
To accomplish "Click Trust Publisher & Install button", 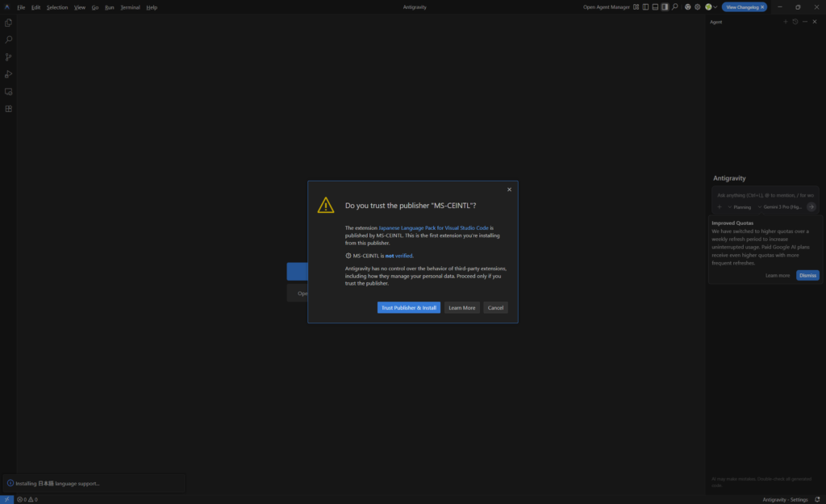I will [408, 307].
